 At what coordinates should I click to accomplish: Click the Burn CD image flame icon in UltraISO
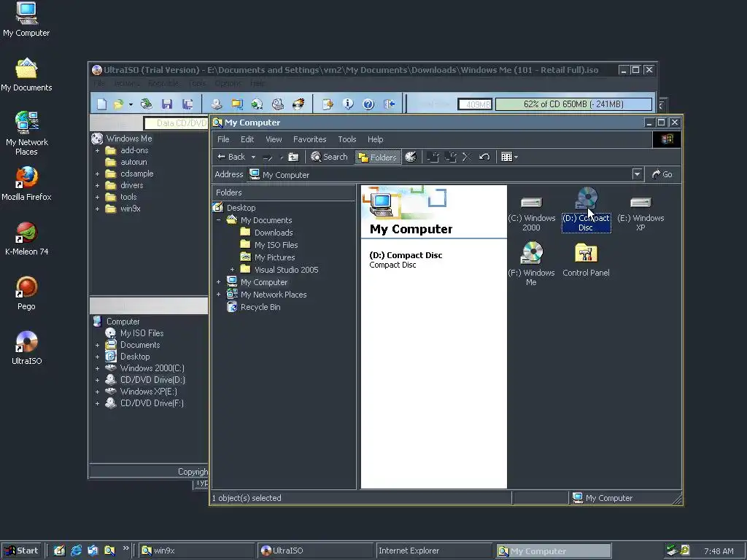298,104
